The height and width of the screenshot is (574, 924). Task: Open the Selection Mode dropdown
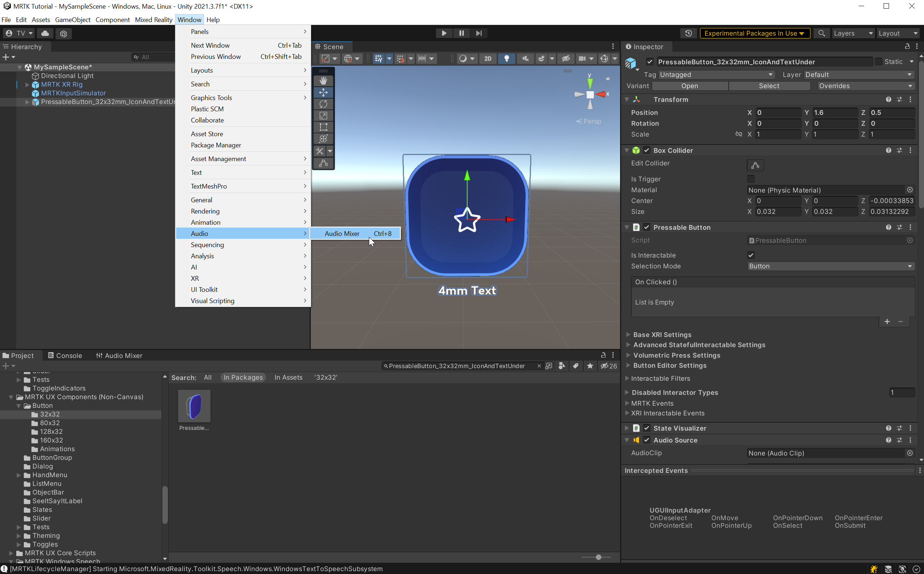[x=830, y=266]
